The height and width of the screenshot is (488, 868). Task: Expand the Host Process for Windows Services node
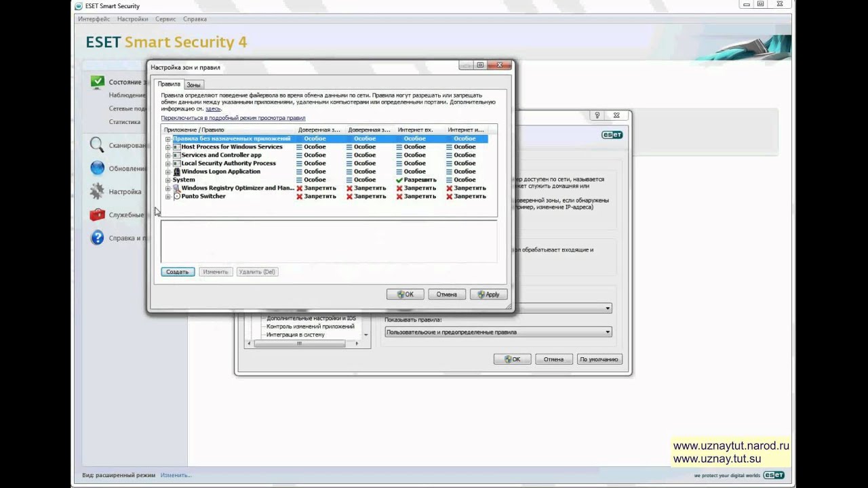[167, 147]
